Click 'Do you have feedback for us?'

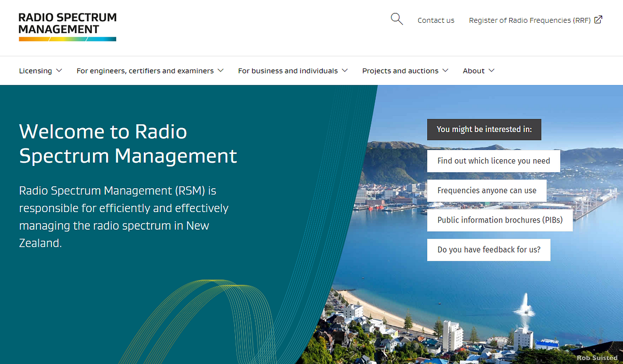click(x=488, y=249)
